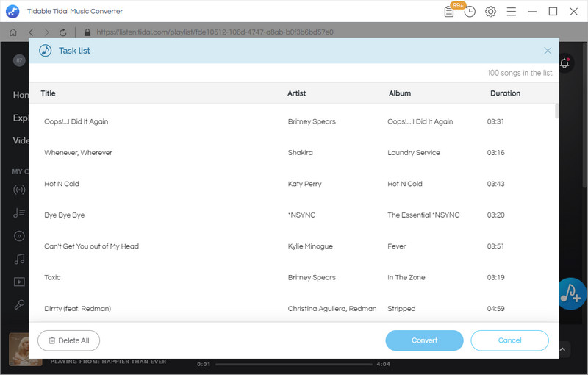Open tracks music note sidebar icon
Viewport: 588px width, 375px height.
[x=19, y=259]
